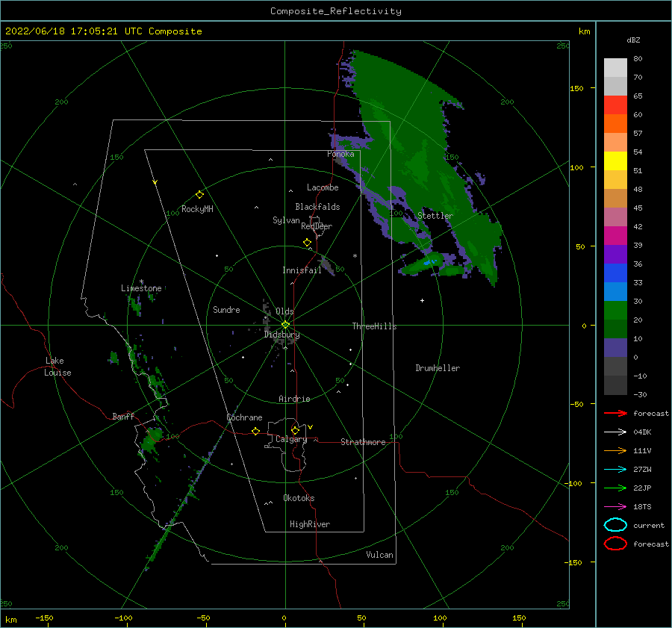
Task: Click the red 65 dBZ color swatch
Action: pos(615,105)
